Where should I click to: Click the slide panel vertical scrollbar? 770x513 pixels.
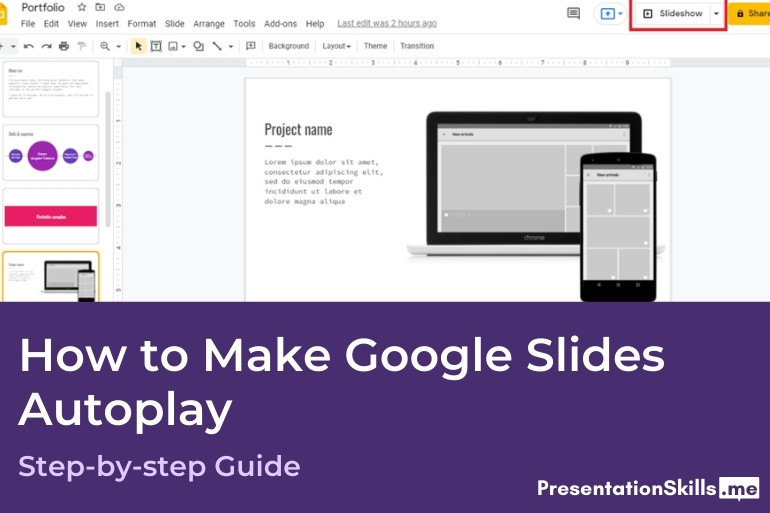(108, 159)
